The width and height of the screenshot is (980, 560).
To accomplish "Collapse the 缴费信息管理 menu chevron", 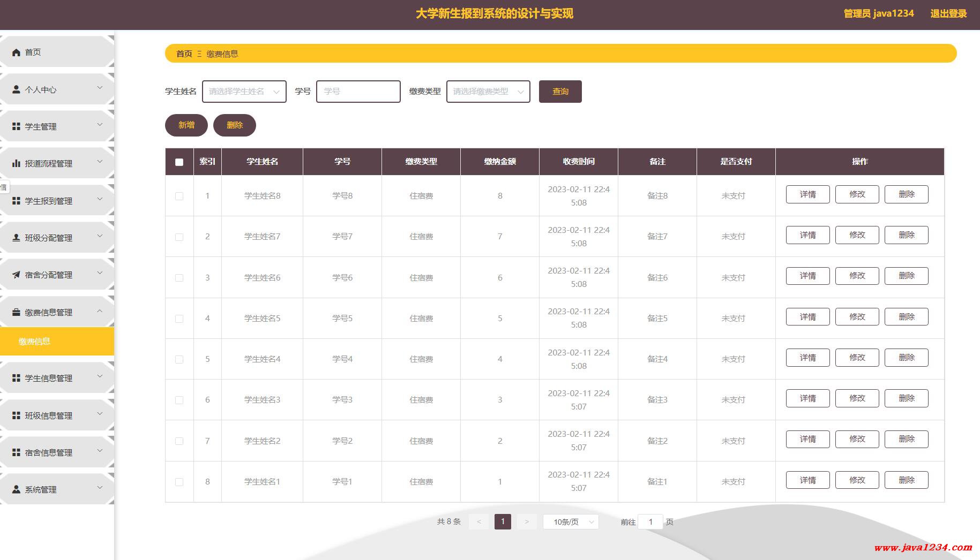I will pyautogui.click(x=100, y=310).
